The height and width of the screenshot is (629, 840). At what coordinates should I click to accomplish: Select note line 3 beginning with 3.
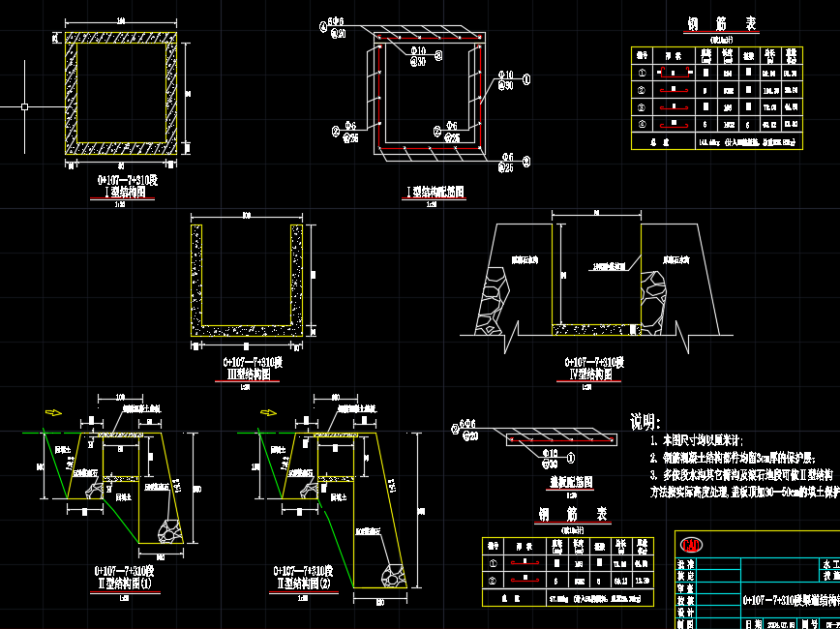coord(742,475)
